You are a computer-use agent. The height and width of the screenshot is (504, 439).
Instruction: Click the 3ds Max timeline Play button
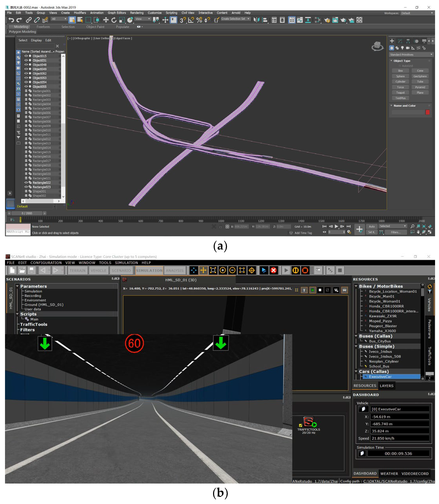336,226
